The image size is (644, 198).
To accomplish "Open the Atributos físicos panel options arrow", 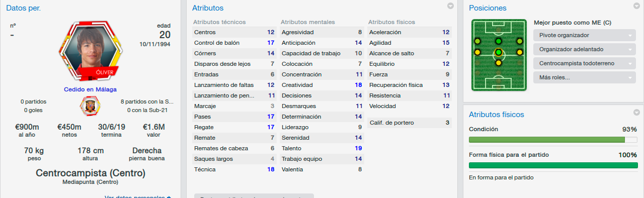I will point(637,113).
